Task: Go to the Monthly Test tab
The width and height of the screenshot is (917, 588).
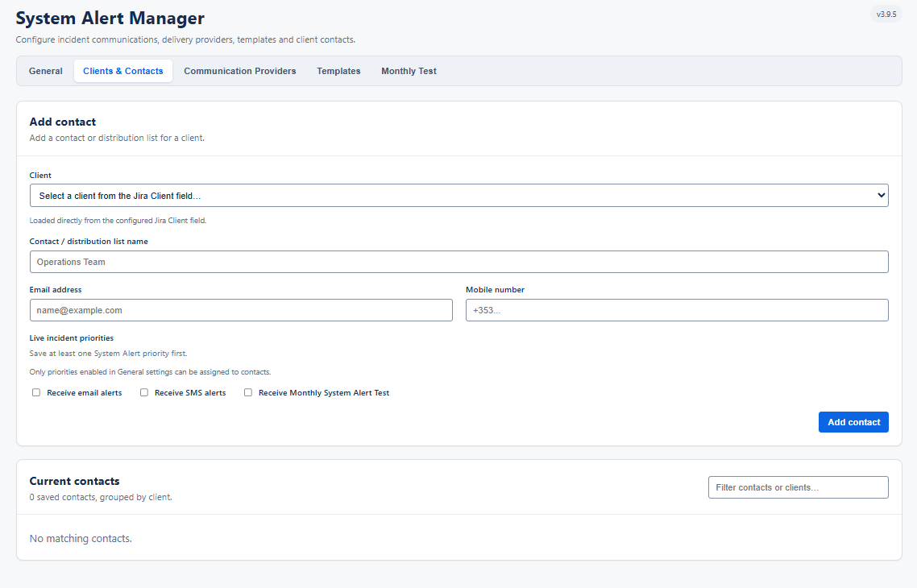Action: point(409,71)
